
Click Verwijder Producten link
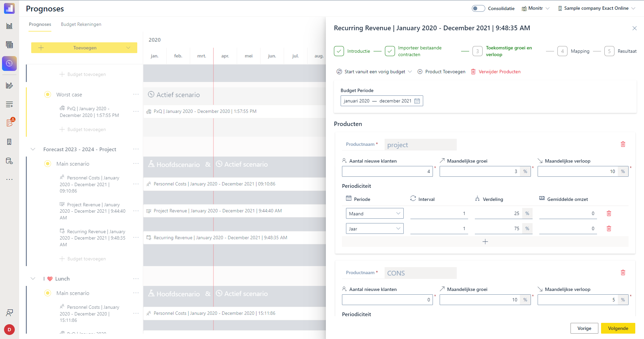click(499, 72)
